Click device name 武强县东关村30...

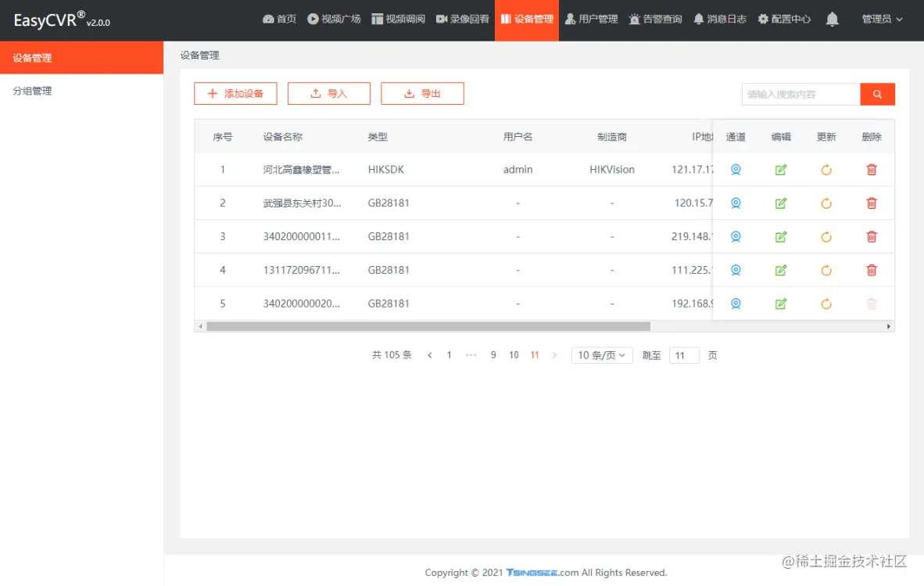point(302,203)
